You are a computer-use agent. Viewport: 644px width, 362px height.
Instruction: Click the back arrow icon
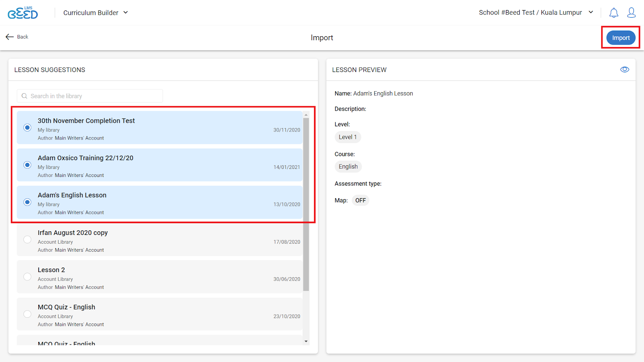[x=10, y=37]
